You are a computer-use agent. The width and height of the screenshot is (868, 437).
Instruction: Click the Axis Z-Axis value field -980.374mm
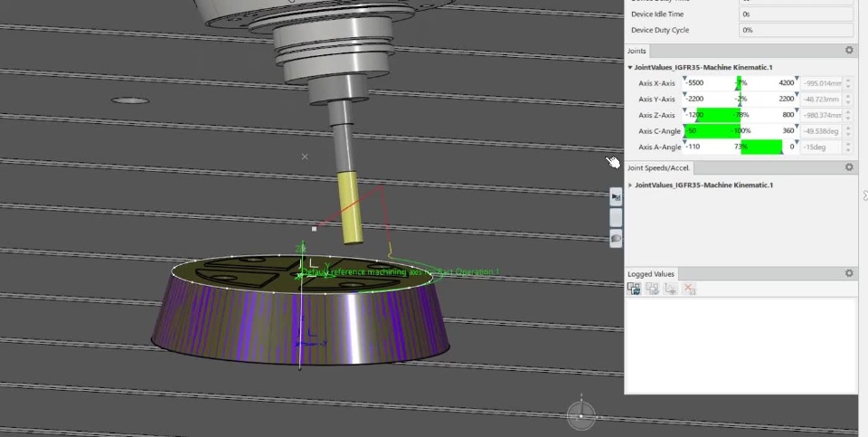tap(822, 115)
